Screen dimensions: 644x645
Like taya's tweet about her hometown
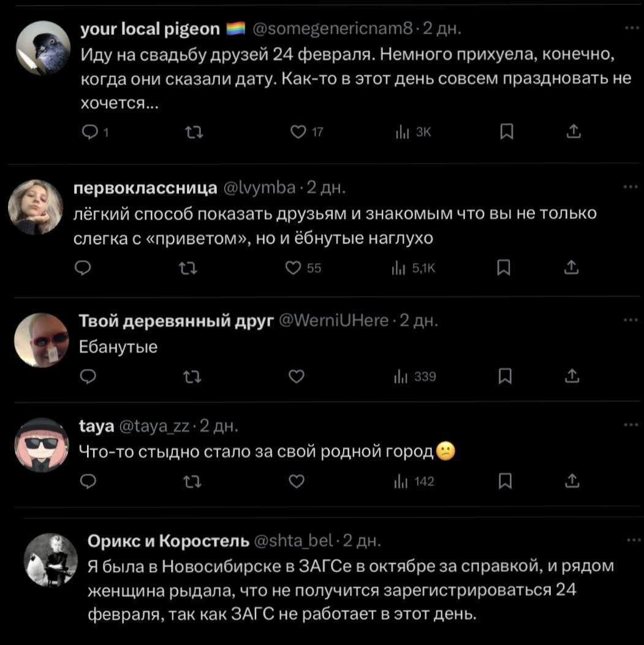296,481
